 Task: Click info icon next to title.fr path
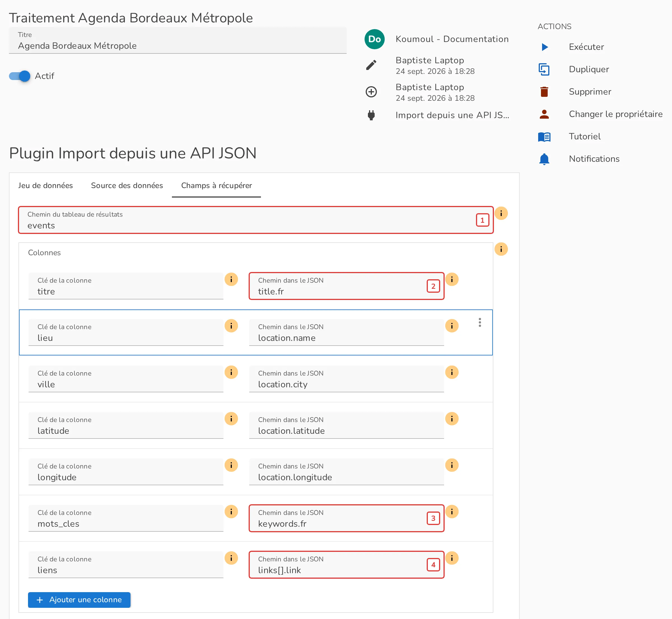(x=452, y=279)
